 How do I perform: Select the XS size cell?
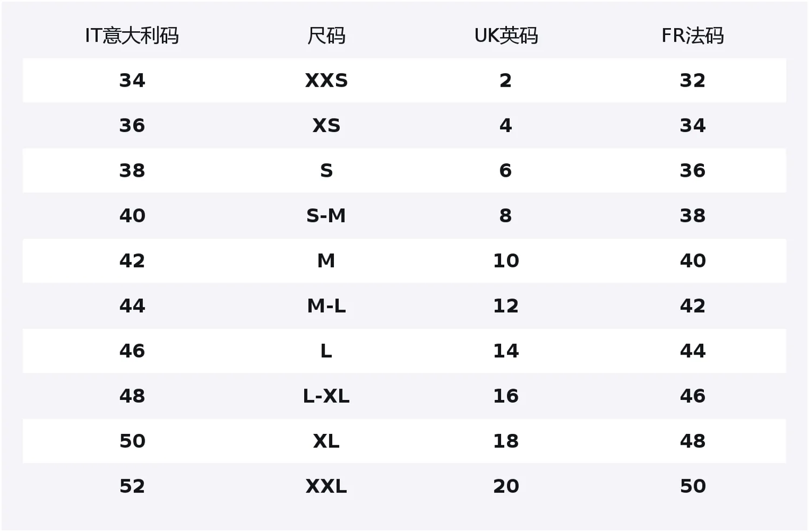[x=326, y=126]
